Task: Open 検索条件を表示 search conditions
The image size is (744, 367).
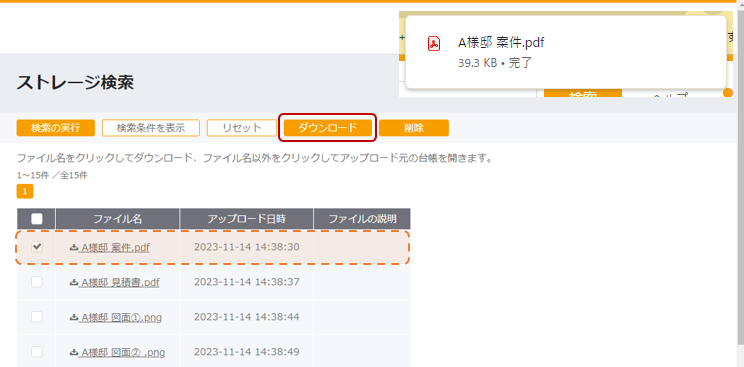Action: point(150,128)
